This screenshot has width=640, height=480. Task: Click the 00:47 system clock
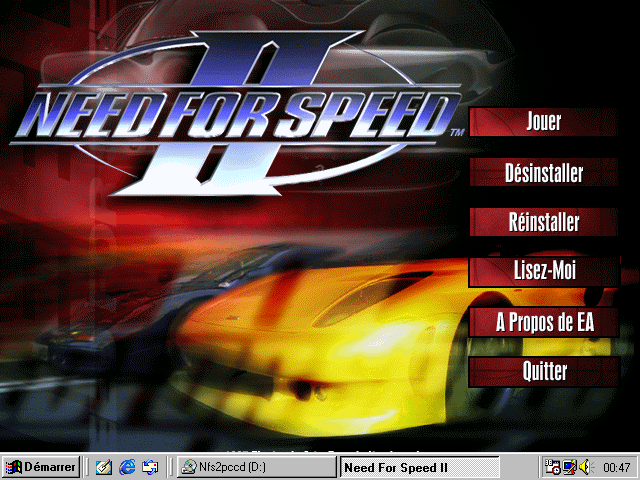click(617, 467)
